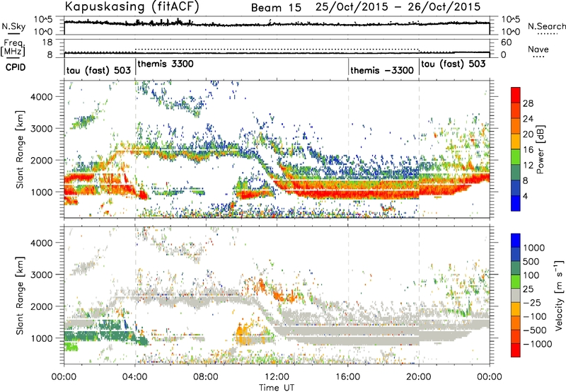
Task: Click the gray segment of the Velocity color bar
Action: point(516,295)
